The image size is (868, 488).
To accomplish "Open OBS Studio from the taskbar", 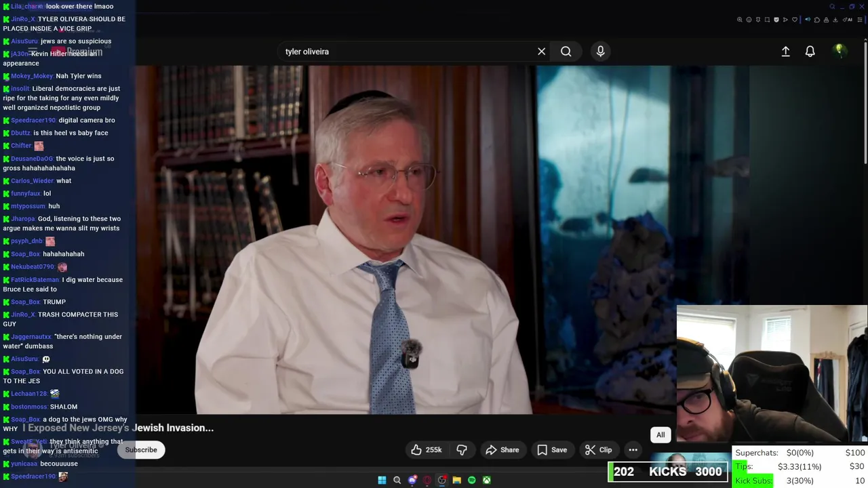I will click(441, 481).
